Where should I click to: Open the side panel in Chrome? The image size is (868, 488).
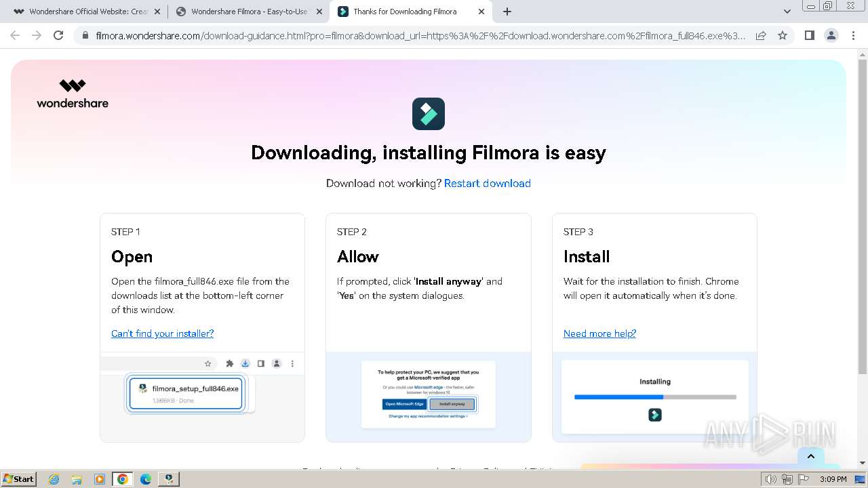coord(809,35)
